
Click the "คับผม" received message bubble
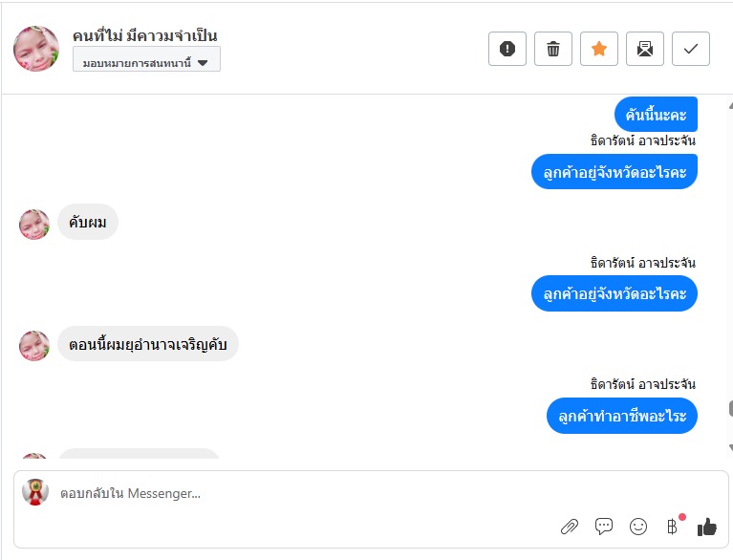point(88,223)
